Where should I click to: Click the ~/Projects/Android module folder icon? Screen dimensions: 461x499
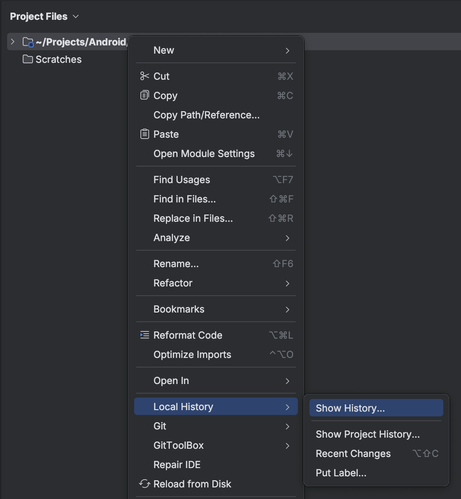[x=28, y=42]
